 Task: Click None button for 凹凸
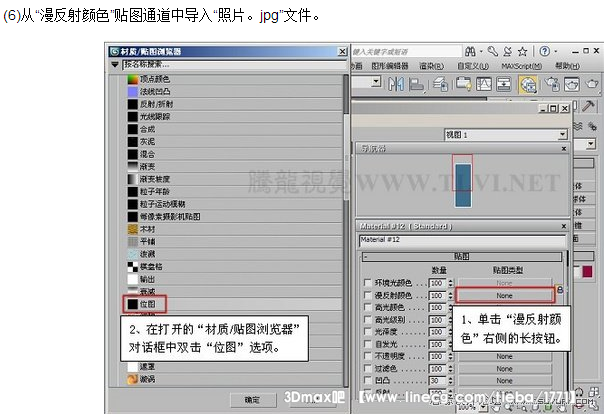(x=504, y=381)
